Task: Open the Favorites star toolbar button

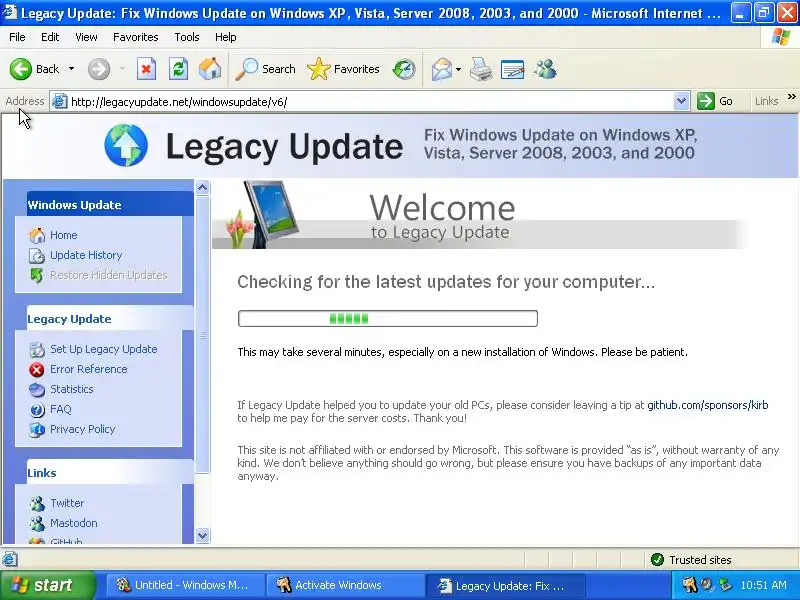Action: click(343, 69)
